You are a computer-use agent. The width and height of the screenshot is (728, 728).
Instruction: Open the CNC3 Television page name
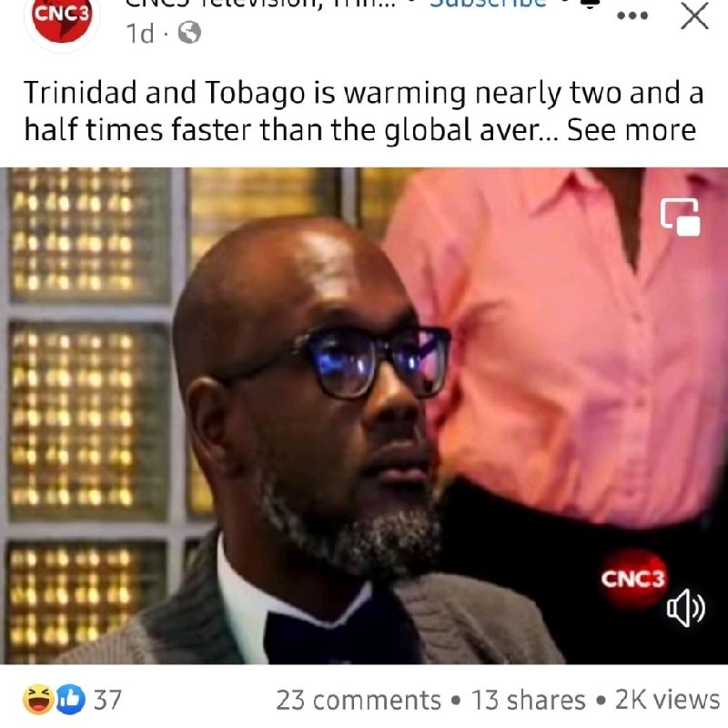coord(260,4)
